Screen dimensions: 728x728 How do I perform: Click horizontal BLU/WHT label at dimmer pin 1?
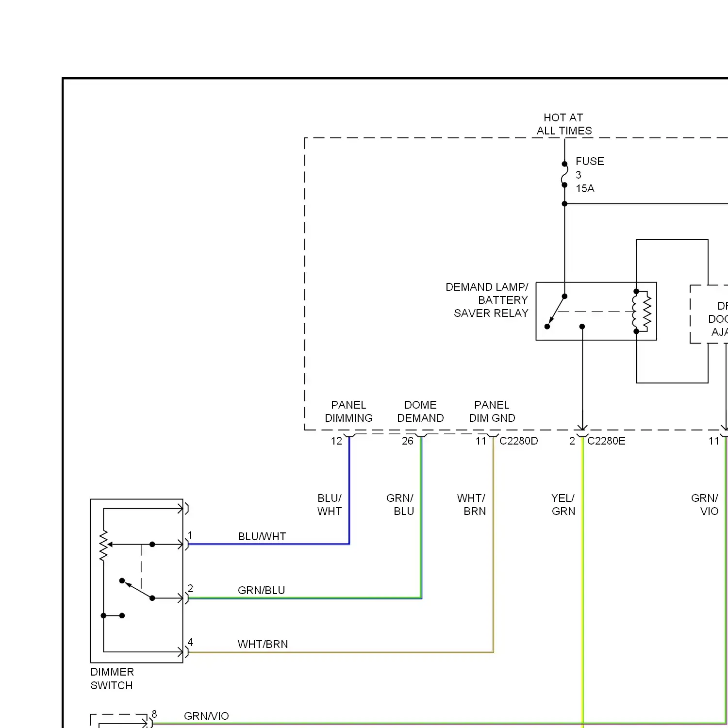tap(262, 536)
